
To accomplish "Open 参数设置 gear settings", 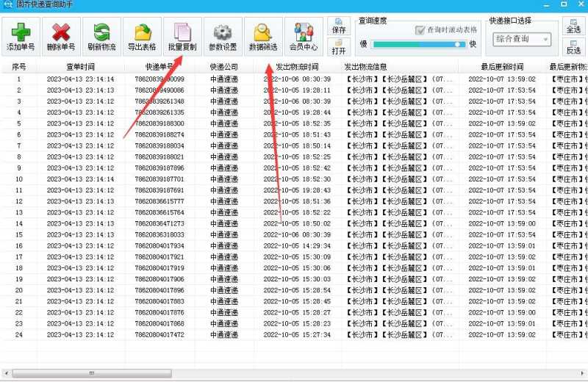I will point(222,33).
